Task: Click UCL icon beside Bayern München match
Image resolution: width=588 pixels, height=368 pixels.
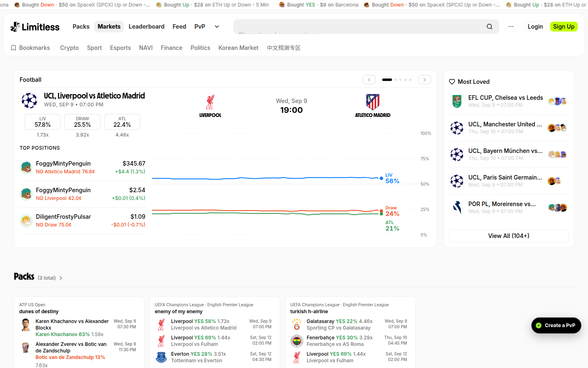Action: pos(457,155)
